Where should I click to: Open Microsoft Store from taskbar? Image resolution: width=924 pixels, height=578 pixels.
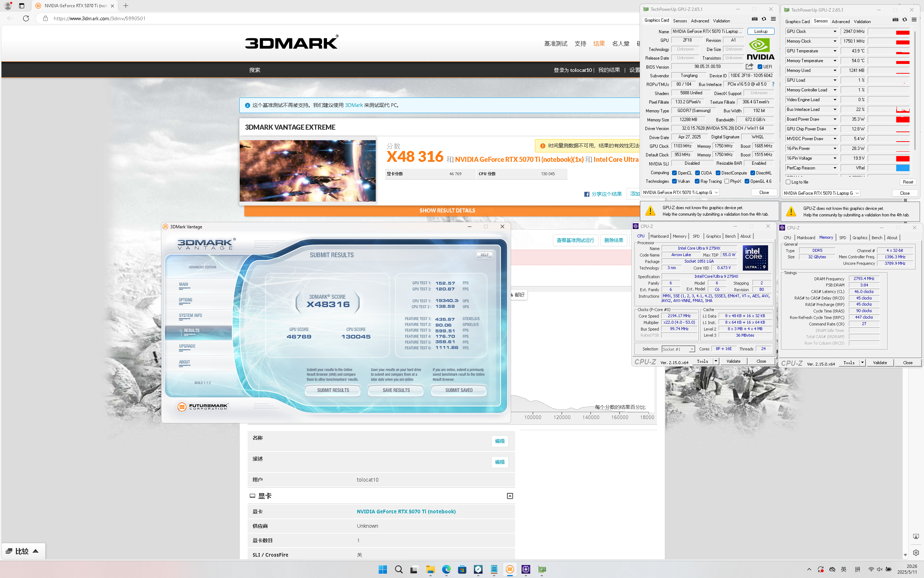point(462,570)
